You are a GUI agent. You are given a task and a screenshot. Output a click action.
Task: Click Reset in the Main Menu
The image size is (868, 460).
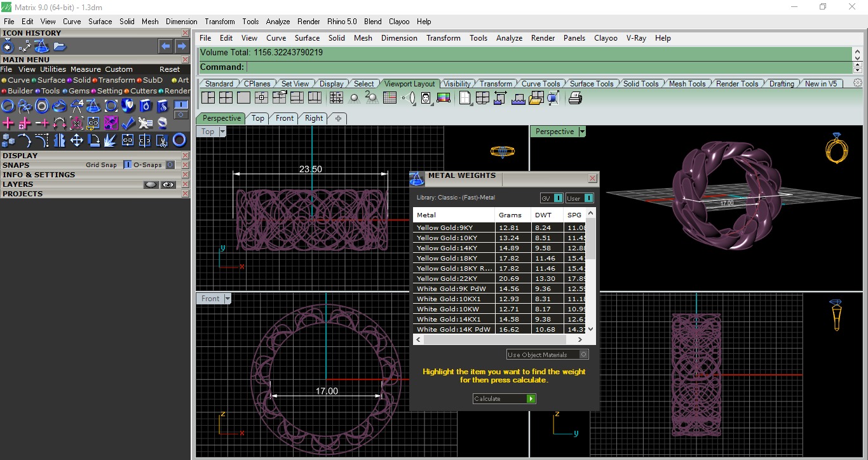(170, 69)
